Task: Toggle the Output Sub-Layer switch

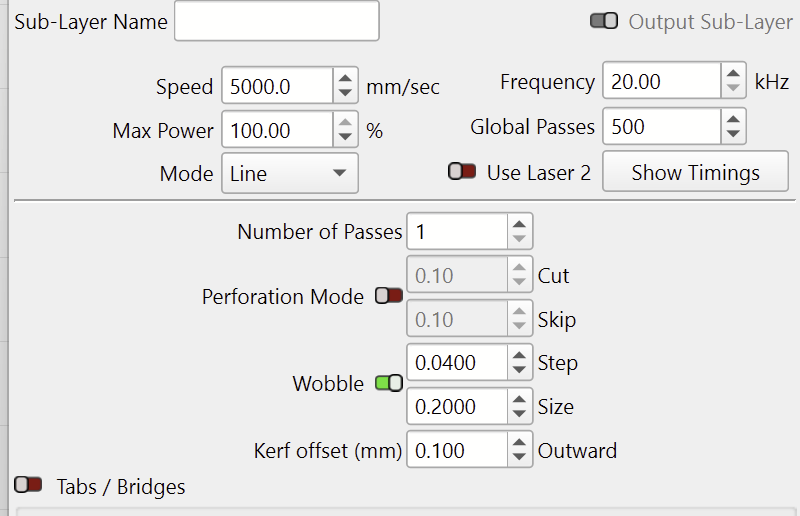Action: (604, 21)
